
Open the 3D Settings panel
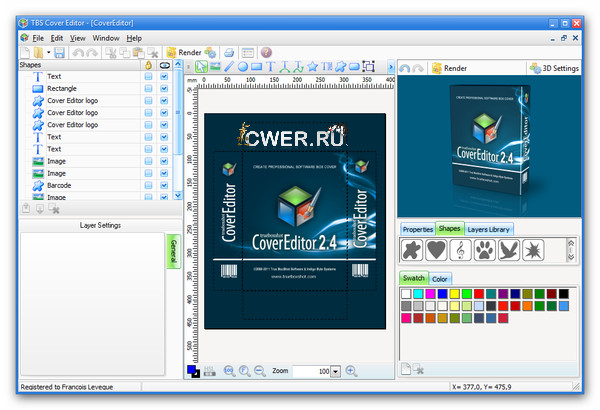pyautogui.click(x=553, y=68)
